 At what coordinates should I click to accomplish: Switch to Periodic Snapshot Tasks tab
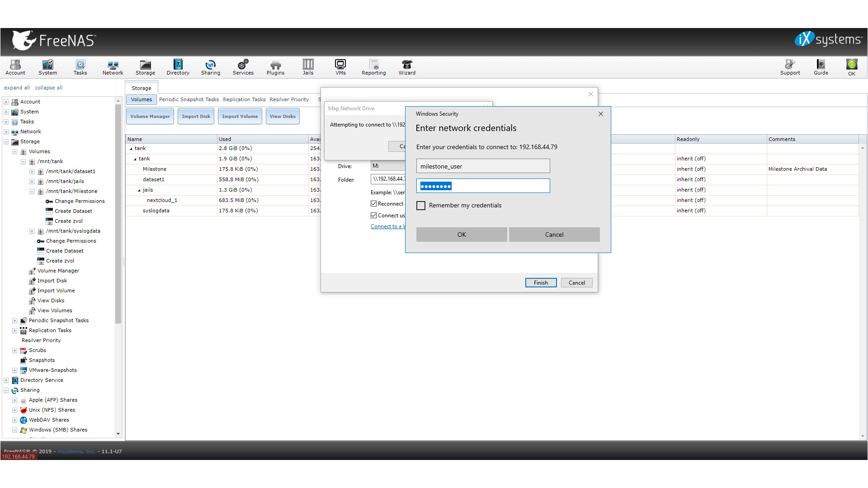coord(189,99)
